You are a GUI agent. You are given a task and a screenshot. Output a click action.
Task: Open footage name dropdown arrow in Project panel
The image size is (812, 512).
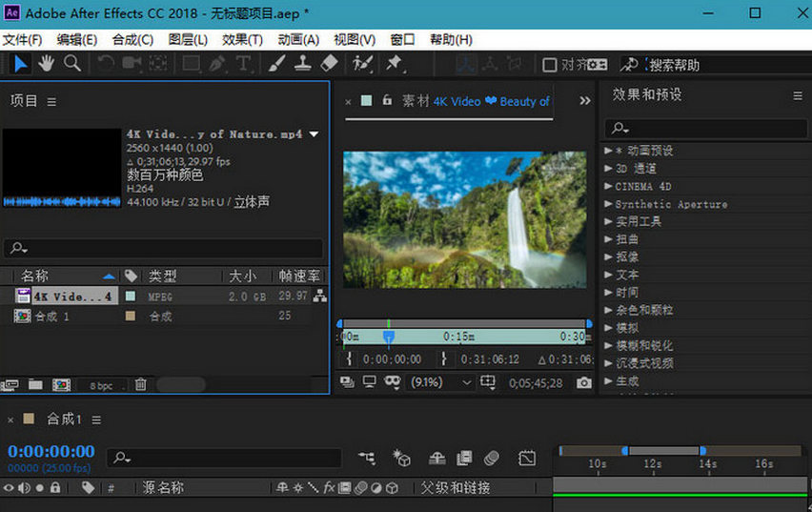click(314, 134)
